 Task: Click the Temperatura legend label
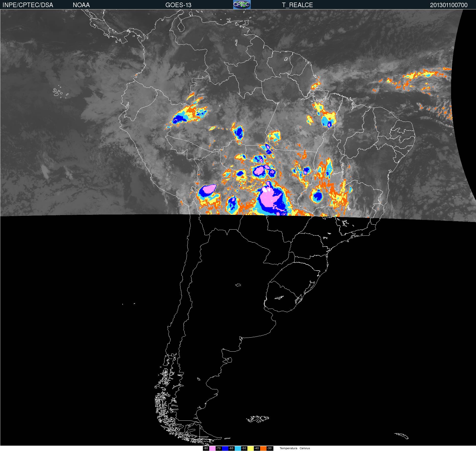click(288, 448)
